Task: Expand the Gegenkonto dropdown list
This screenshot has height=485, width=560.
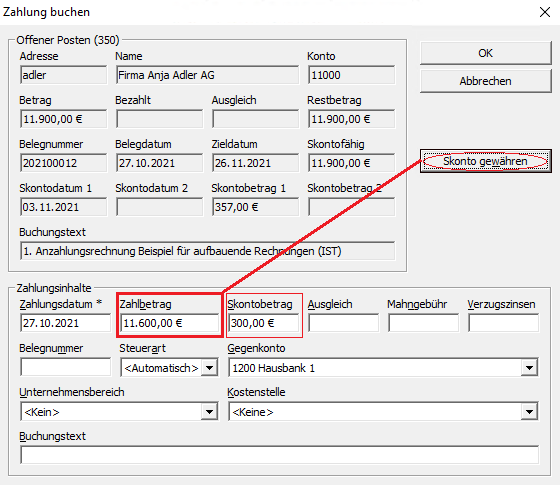Action: 529,368
